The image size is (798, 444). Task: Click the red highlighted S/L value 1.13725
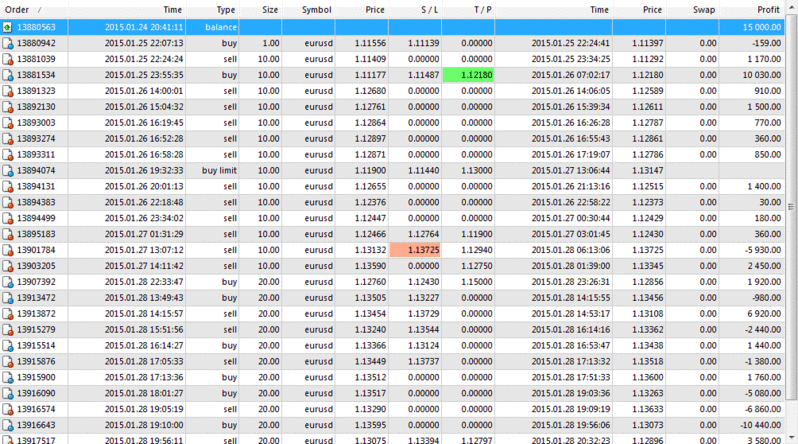[x=415, y=250]
